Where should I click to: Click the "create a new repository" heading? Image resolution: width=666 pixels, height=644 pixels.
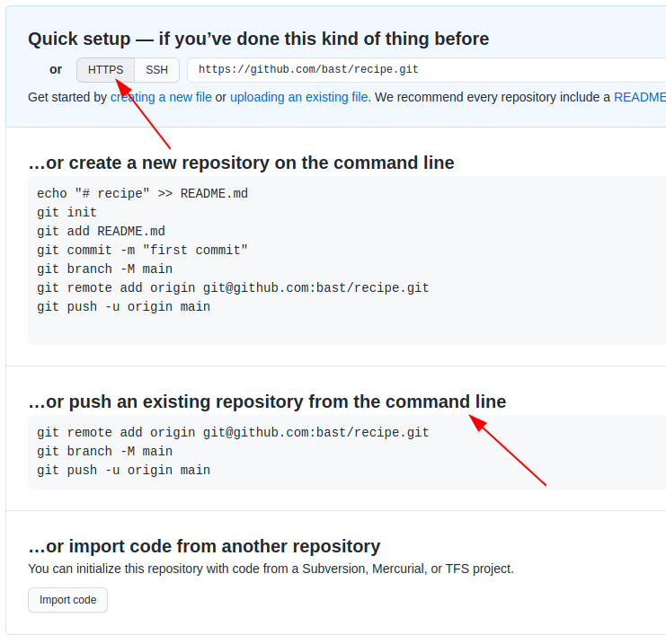pyautogui.click(x=241, y=163)
